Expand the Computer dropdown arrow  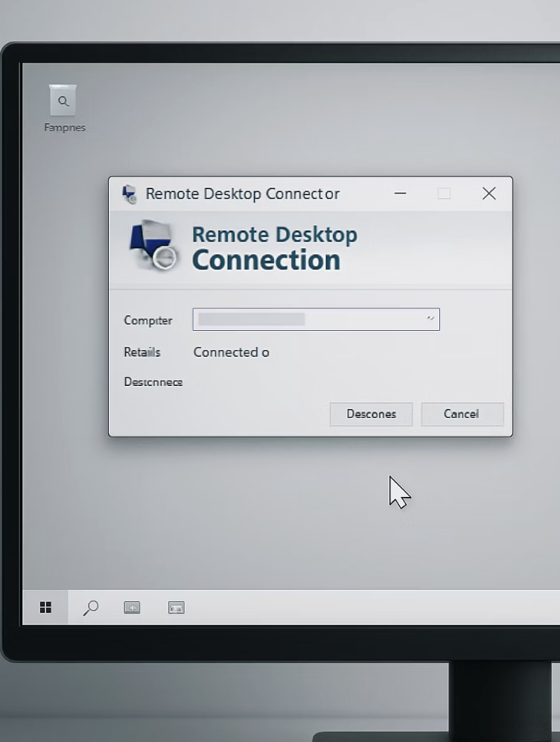pos(430,319)
